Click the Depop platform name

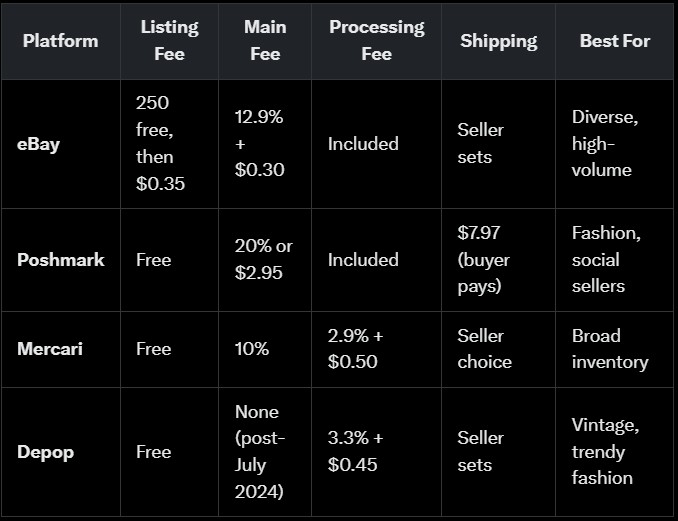point(45,452)
